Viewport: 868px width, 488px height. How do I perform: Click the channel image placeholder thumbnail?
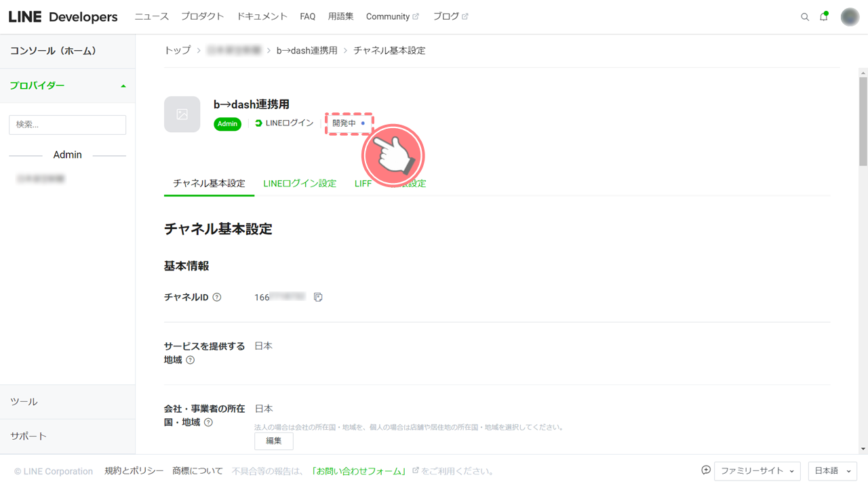tap(182, 115)
